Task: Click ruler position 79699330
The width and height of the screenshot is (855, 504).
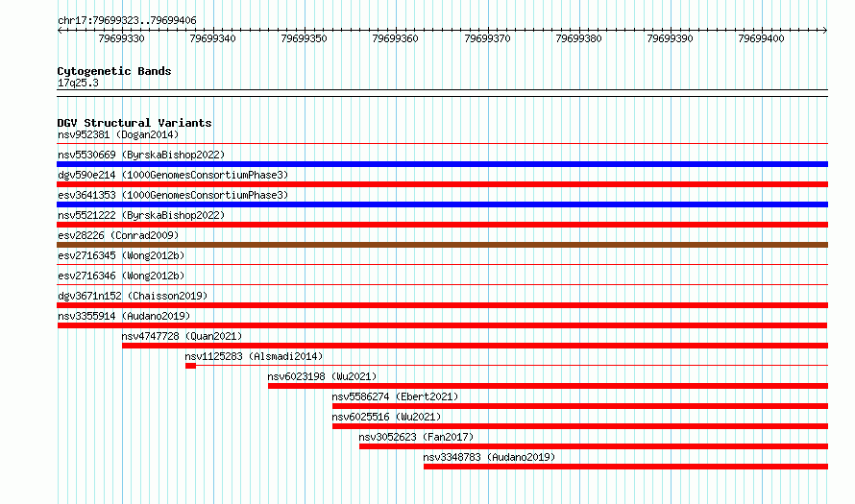Action: tap(122, 38)
